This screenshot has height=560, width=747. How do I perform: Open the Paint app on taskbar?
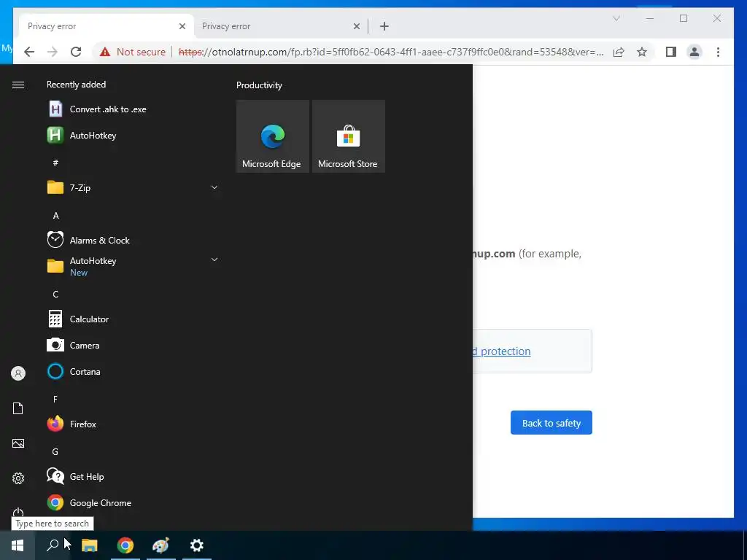click(x=161, y=545)
